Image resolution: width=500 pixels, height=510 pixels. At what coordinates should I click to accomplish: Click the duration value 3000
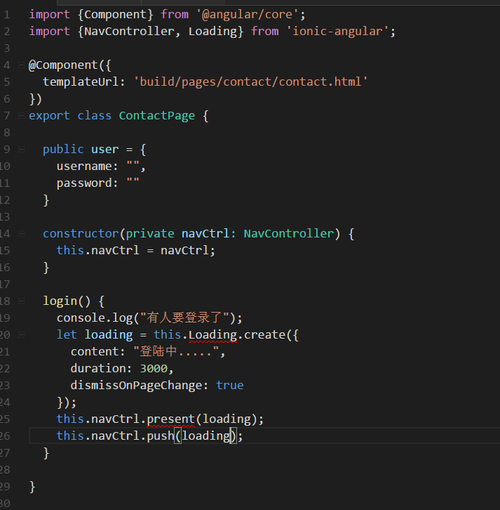pyautogui.click(x=154, y=369)
